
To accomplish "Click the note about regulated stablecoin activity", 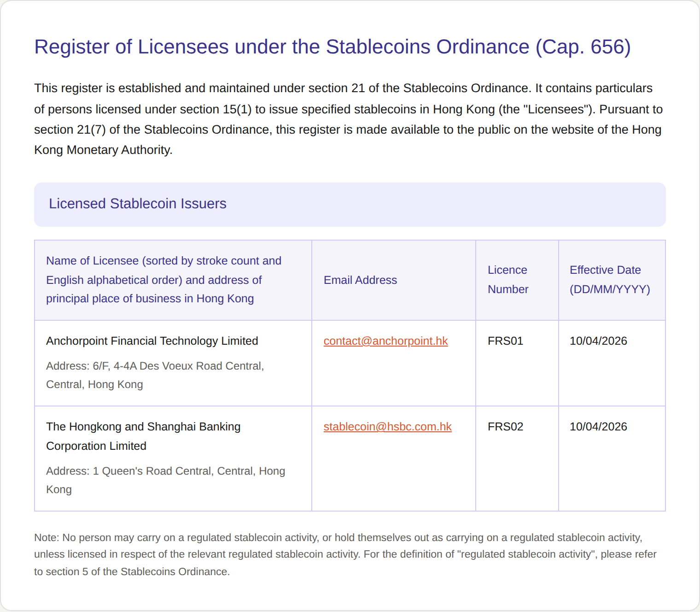I will coord(345,554).
